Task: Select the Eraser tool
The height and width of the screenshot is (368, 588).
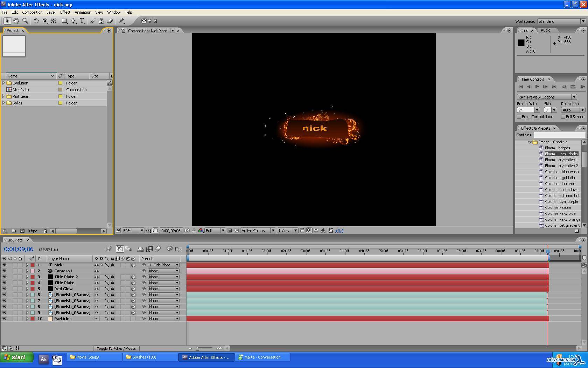Action: (110, 21)
